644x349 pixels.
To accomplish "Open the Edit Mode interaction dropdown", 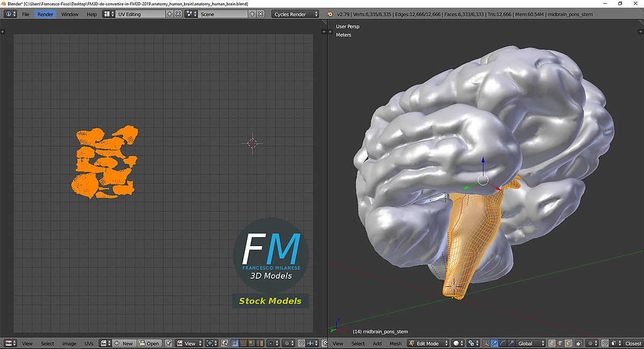I will (x=428, y=343).
